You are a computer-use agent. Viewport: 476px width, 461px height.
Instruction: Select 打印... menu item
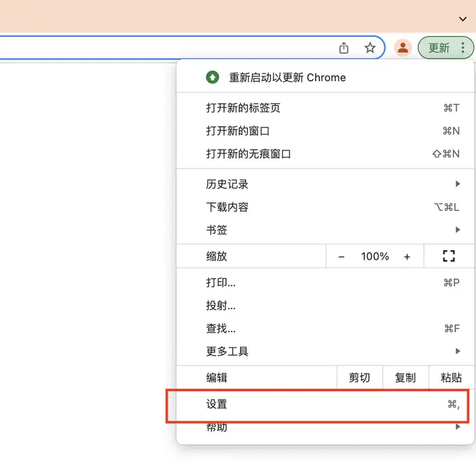[325, 283]
